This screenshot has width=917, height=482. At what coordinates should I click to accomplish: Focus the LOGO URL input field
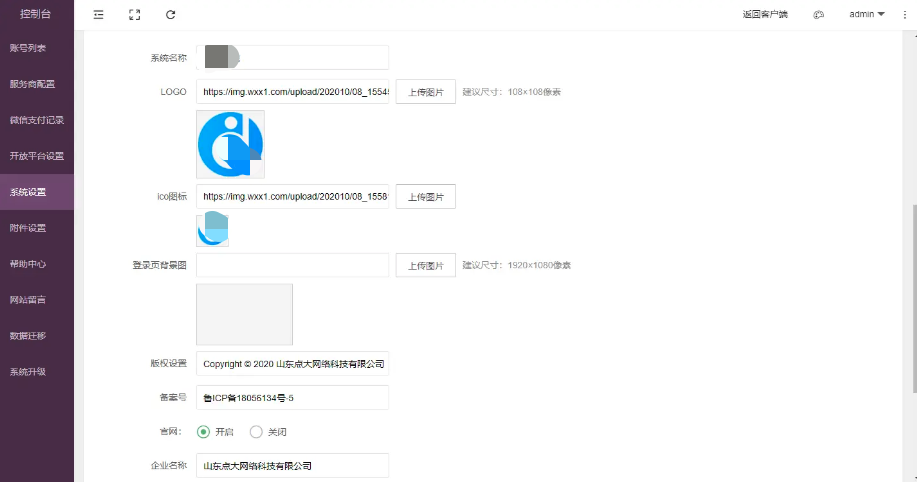click(x=292, y=92)
